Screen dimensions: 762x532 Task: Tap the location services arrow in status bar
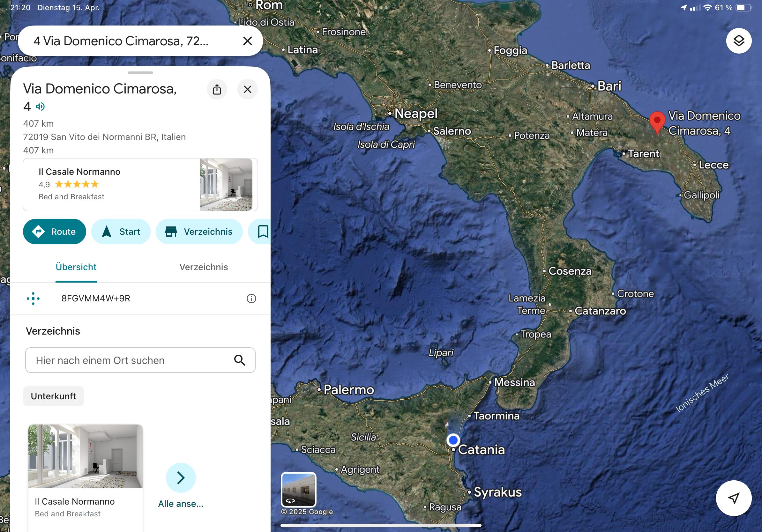pyautogui.click(x=684, y=8)
